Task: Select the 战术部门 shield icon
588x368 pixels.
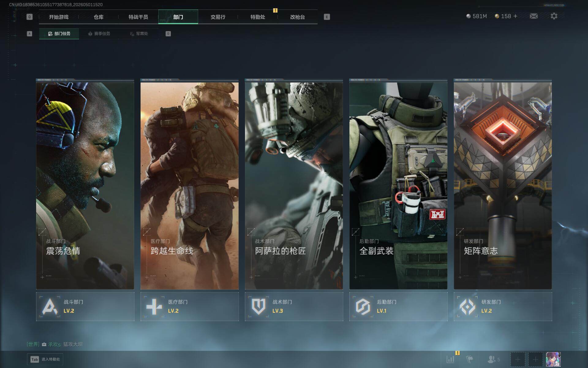Action: point(258,307)
